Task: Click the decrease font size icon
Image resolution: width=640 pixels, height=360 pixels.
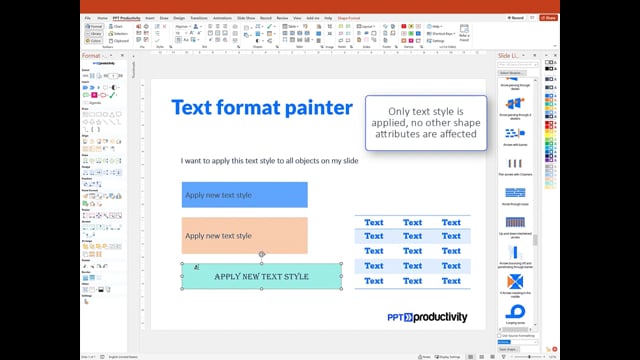Action: pos(199,33)
